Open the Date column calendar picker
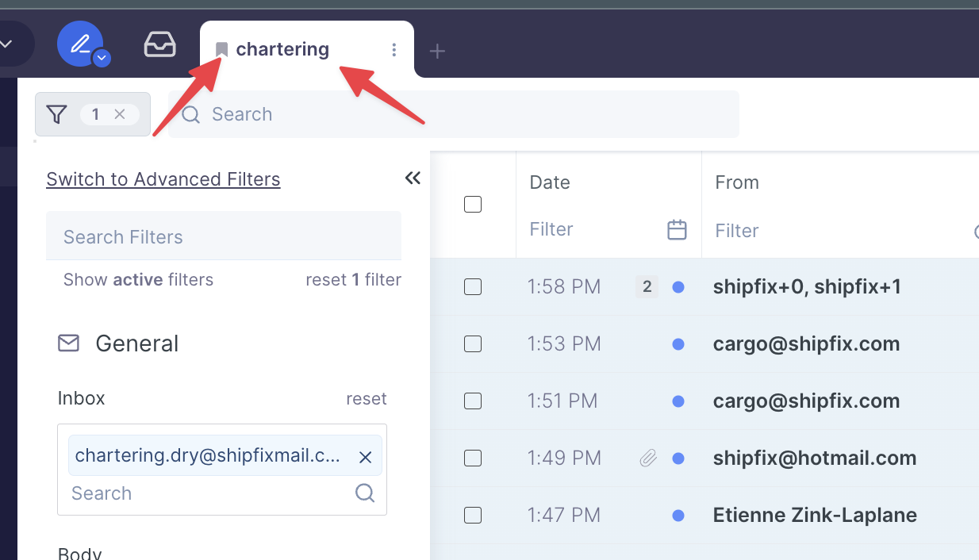The height and width of the screenshot is (560, 979). [x=677, y=230]
